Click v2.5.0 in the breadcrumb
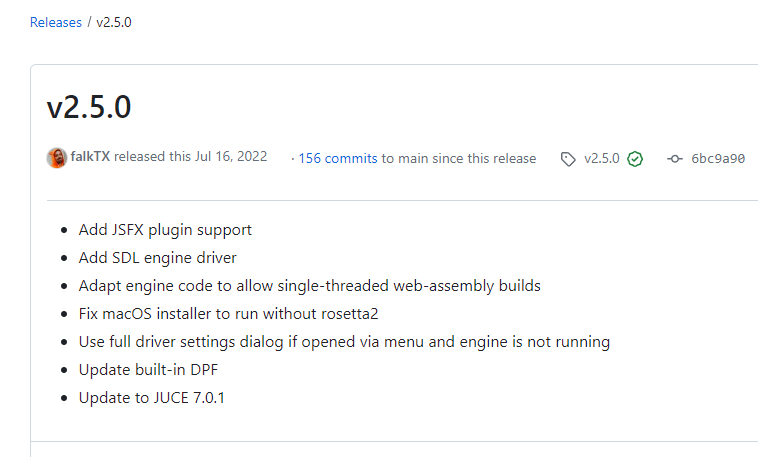 (x=114, y=22)
